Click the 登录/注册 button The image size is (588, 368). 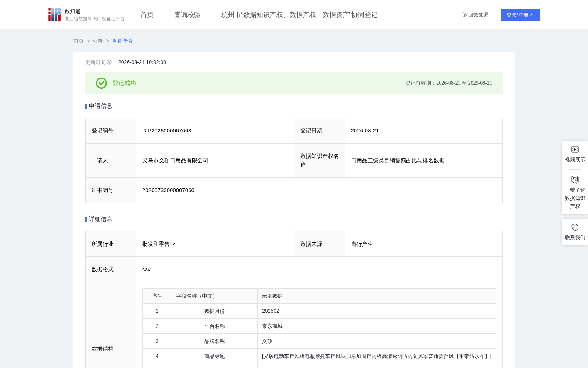[520, 15]
